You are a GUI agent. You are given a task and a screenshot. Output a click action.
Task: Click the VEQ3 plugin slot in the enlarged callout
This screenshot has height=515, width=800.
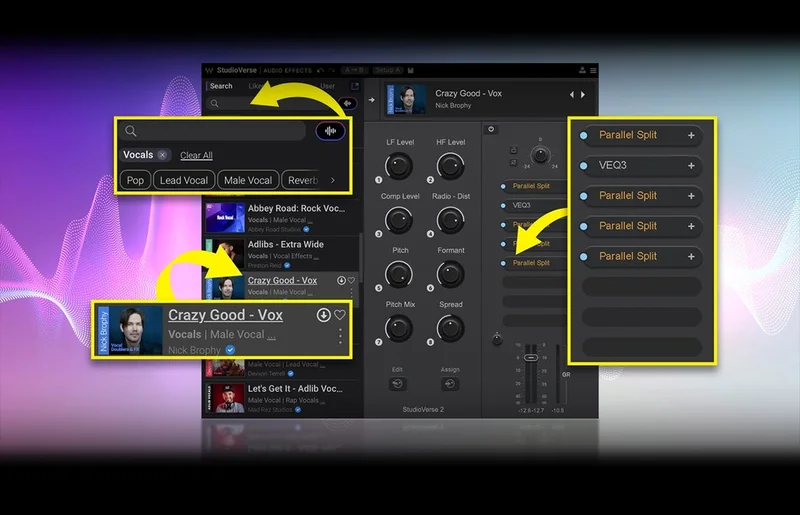tap(641, 165)
